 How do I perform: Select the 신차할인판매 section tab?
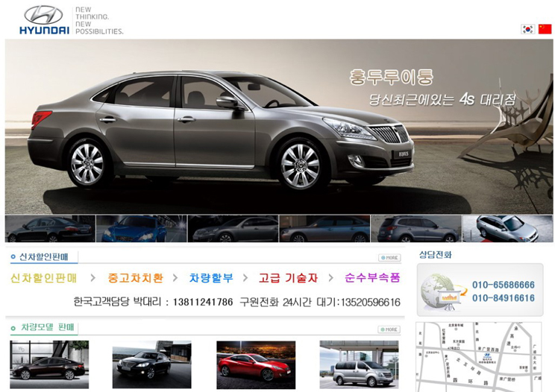tap(43, 257)
